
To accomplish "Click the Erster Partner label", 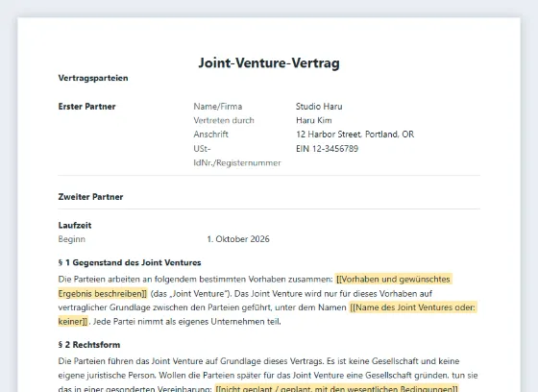I will 86,107.
